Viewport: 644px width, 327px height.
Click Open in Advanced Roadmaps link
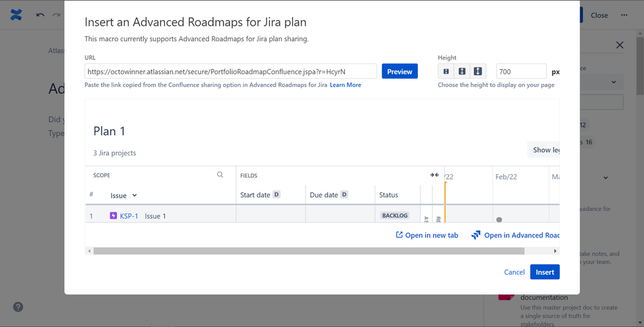coord(516,235)
